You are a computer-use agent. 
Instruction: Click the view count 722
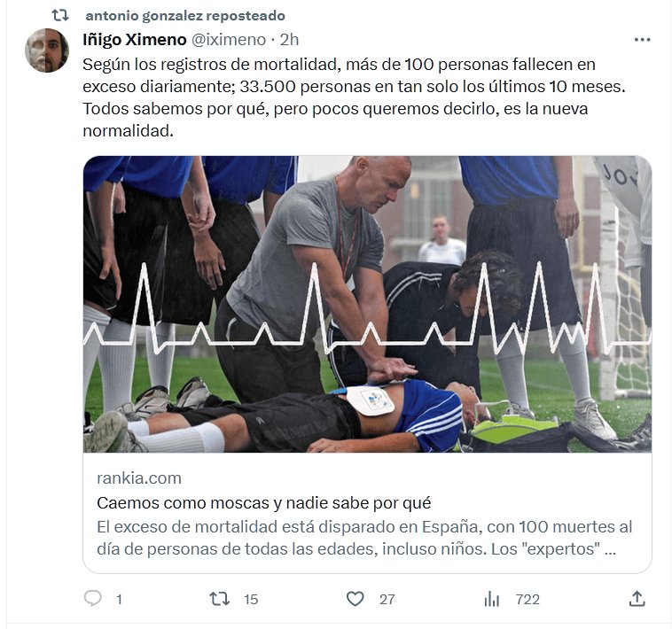click(527, 600)
